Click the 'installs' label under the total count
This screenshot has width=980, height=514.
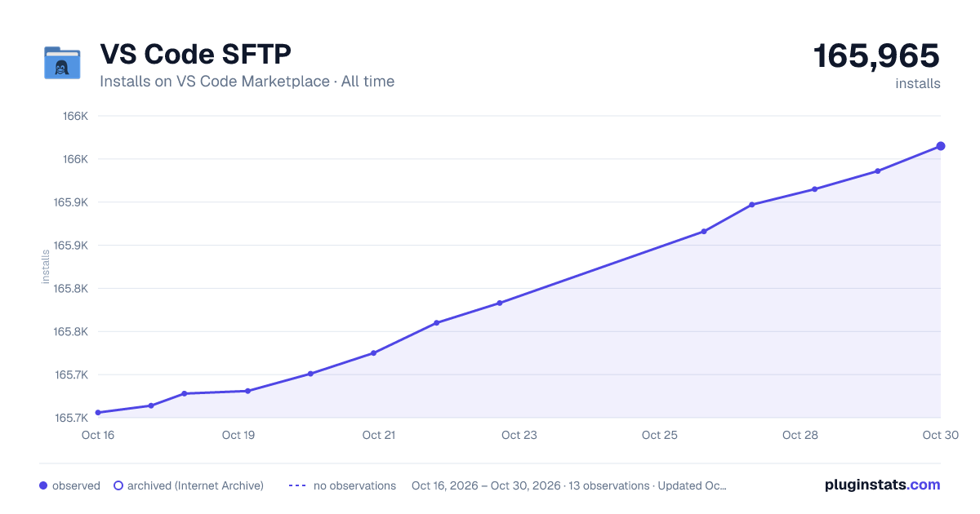918,83
